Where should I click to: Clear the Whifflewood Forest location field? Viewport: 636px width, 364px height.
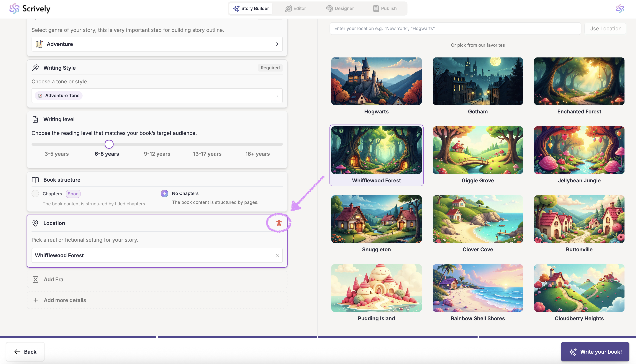[277, 255]
